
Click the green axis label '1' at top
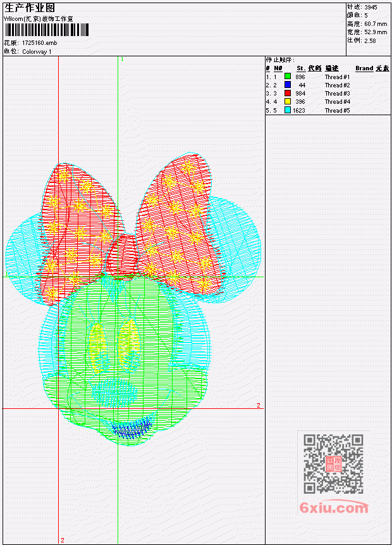tap(122, 60)
